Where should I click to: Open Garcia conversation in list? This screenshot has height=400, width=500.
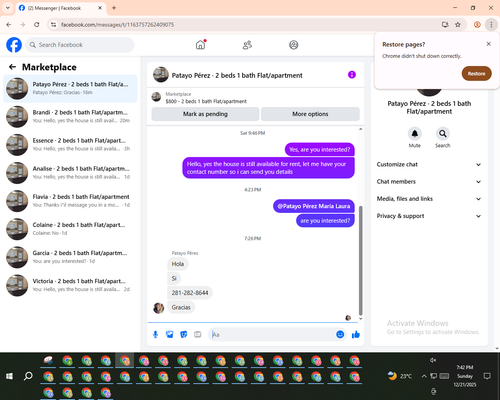click(x=70, y=257)
